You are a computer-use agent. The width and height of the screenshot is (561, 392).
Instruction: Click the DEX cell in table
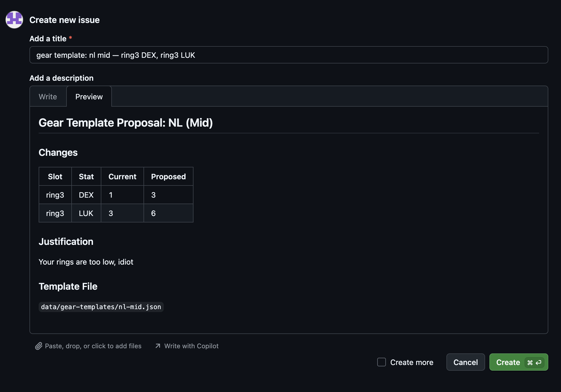pyautogui.click(x=86, y=195)
